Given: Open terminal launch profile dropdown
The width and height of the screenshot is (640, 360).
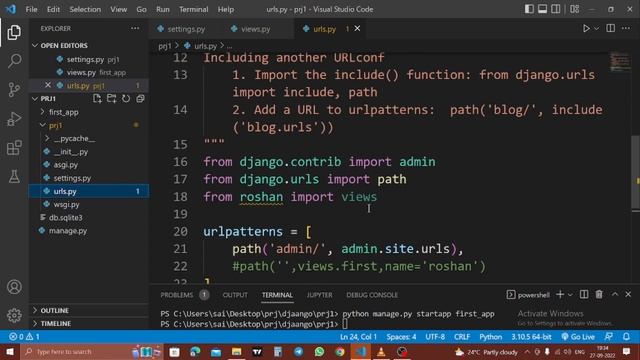Looking at the screenshot, I should (x=570, y=295).
